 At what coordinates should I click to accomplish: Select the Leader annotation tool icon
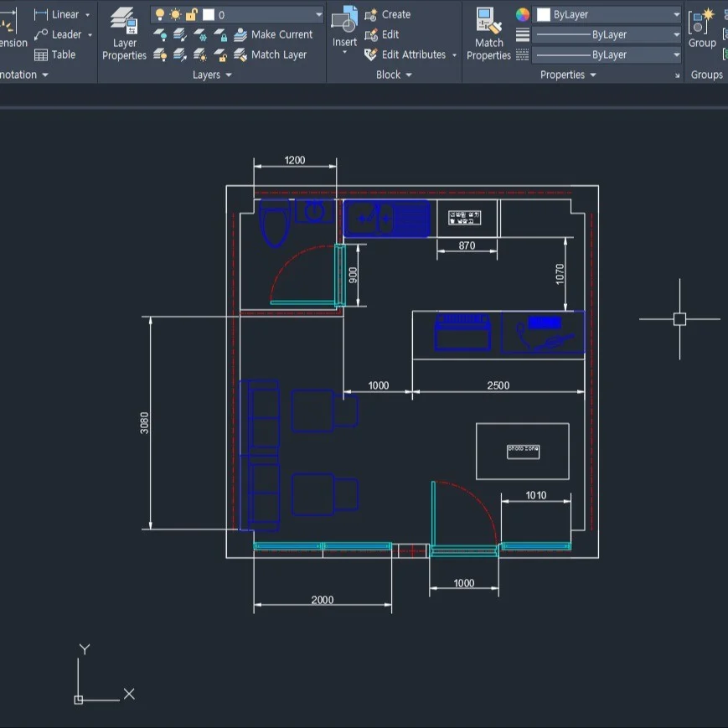(x=41, y=34)
